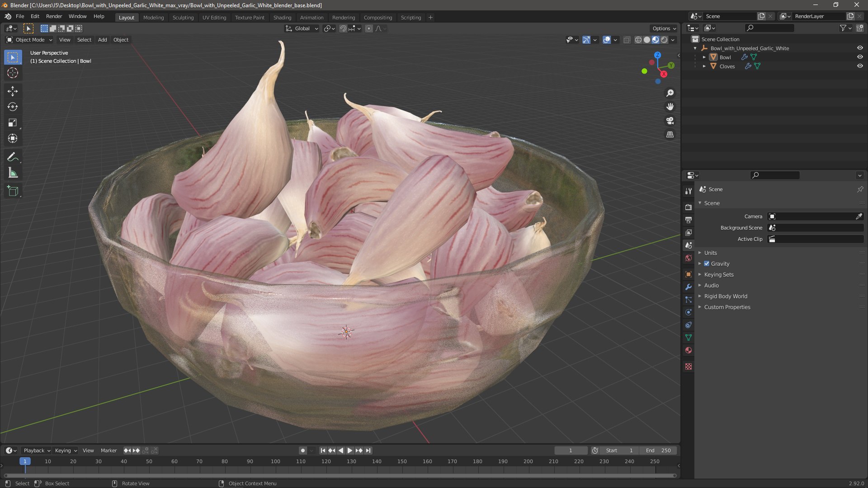Screen dimensions: 868x488
Task: Toggle the Gravity checkbox
Action: click(707, 264)
